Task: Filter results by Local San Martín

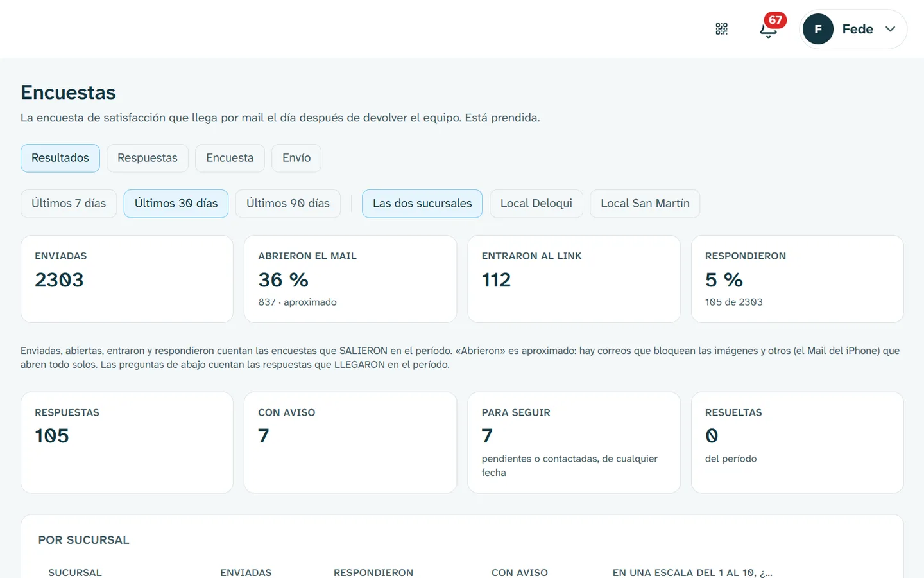Action: (645, 204)
